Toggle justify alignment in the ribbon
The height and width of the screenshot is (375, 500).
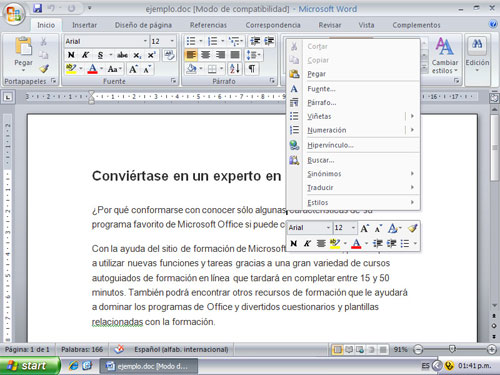pyautogui.click(x=235, y=55)
